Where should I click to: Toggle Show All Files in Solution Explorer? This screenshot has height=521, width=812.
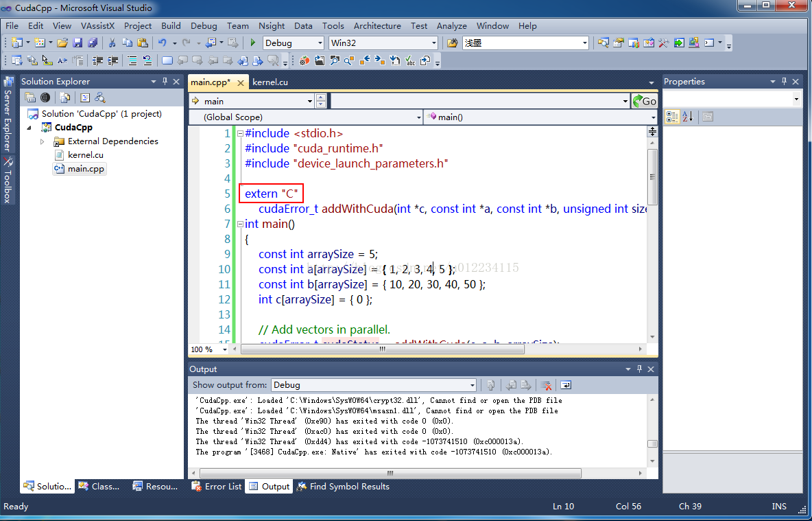point(64,97)
